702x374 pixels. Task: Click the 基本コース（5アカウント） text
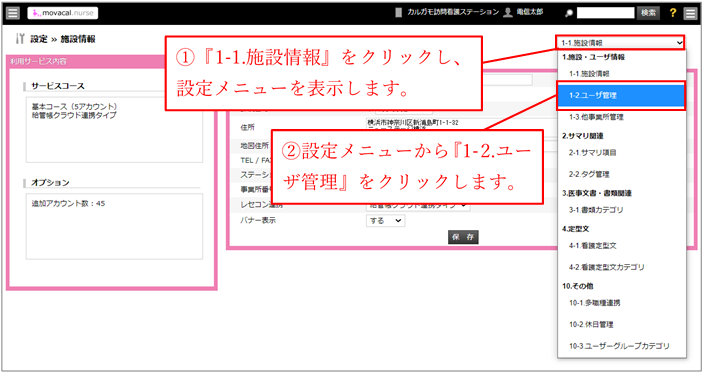click(x=74, y=107)
